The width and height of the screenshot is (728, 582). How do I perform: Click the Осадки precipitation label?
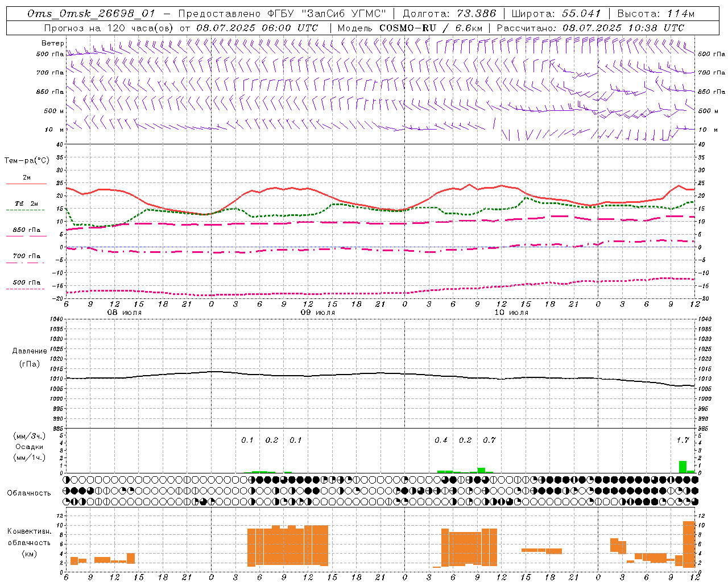tap(29, 447)
